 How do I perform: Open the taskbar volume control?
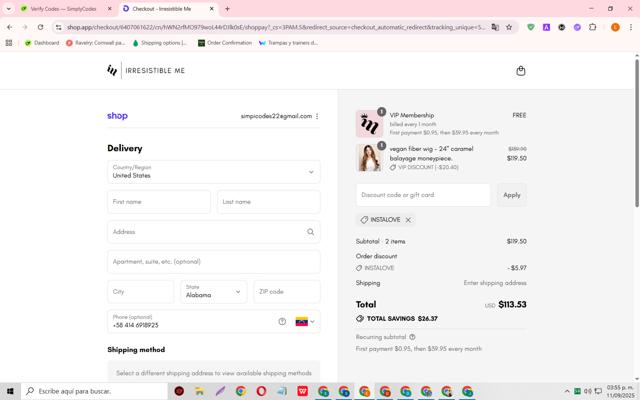coord(588,391)
